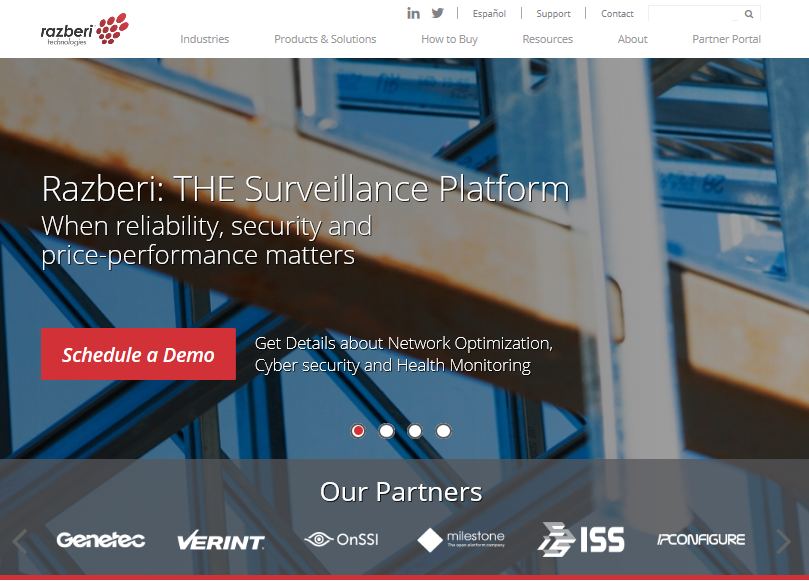
Task: Select the first carousel slide dot
Action: coord(358,431)
